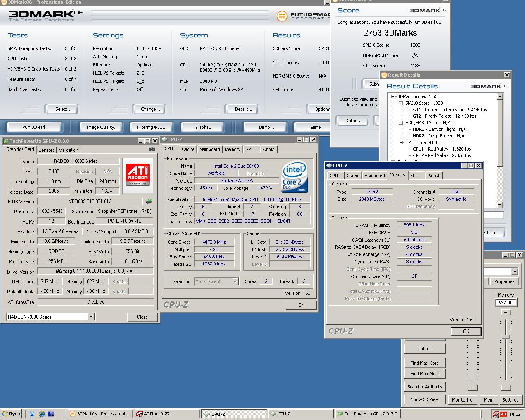
Task: Click the GPU-Z BIOS save chip icon
Action: (x=149, y=201)
